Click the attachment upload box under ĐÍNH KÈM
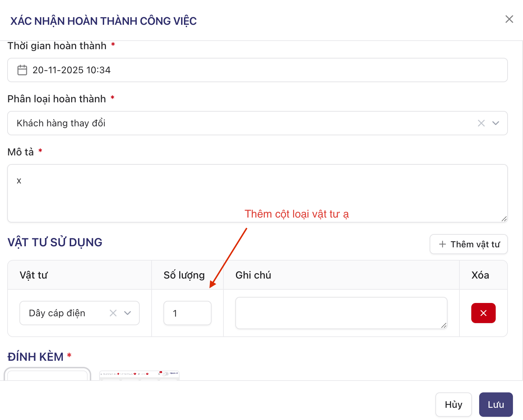 coord(47,374)
